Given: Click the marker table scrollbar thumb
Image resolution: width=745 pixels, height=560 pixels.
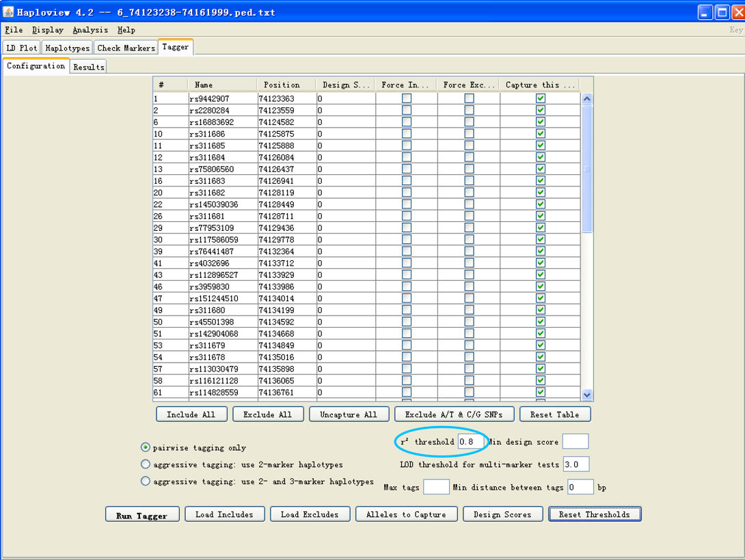Looking at the screenshot, I should click(587, 169).
